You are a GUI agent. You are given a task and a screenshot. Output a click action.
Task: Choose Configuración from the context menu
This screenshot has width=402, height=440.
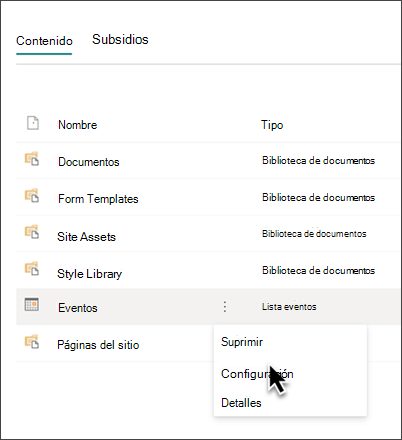[257, 374]
